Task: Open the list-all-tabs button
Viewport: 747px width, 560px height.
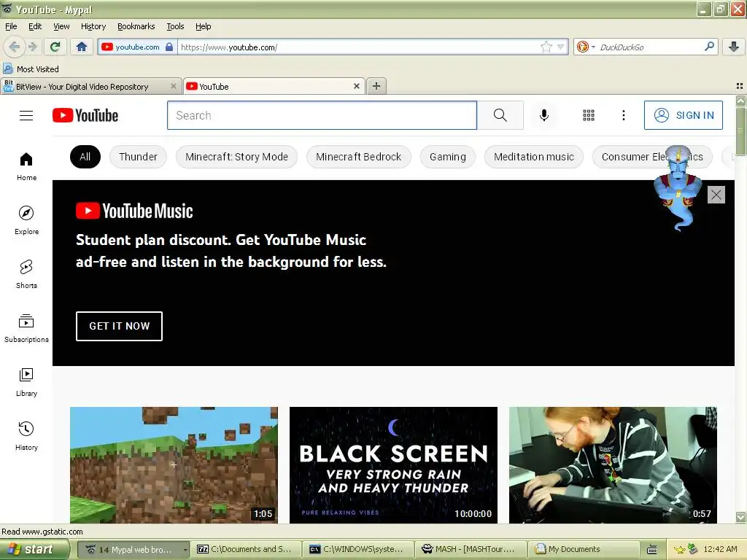Action: (x=740, y=86)
